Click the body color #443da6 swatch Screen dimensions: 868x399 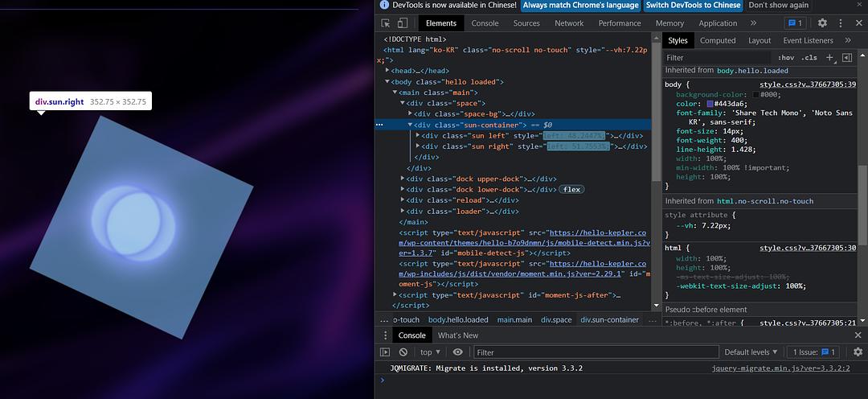710,104
